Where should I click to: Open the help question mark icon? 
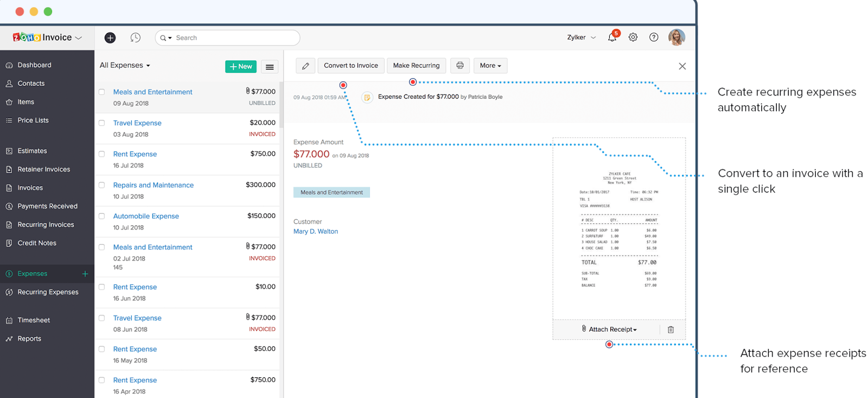coord(654,37)
